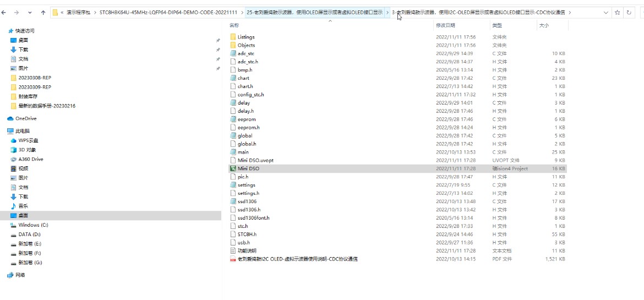This screenshot has height=300, width=644.
Task: Sort by 类型 column header
Action: [497, 25]
